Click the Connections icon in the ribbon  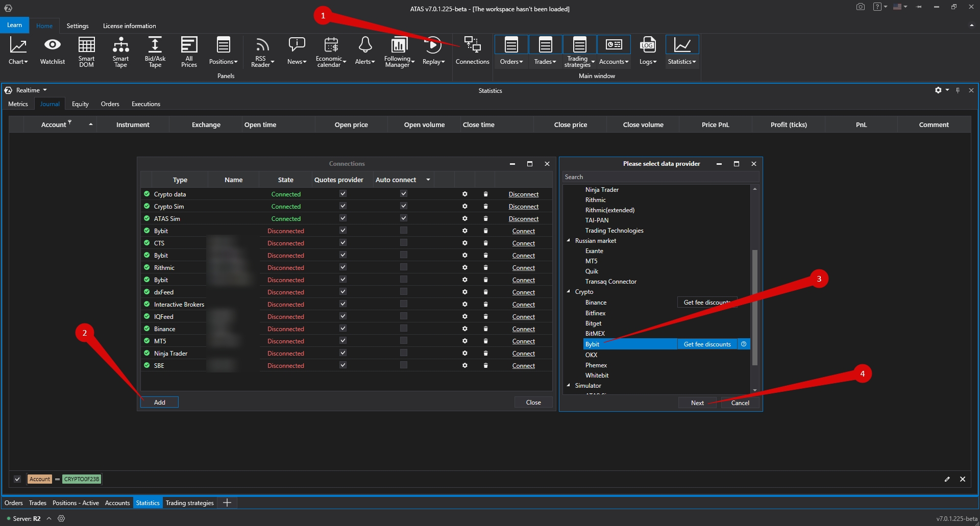coord(472,52)
